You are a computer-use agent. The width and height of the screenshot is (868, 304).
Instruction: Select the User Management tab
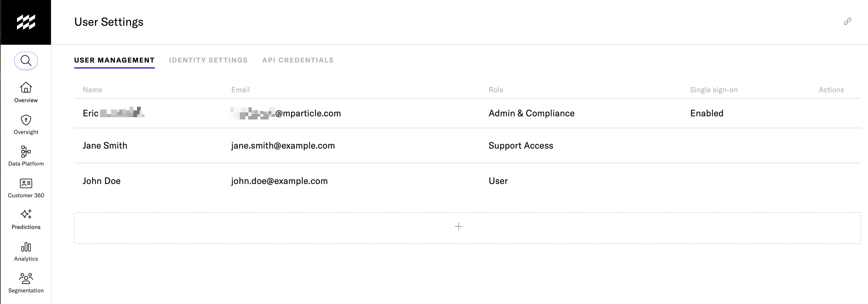pyautogui.click(x=114, y=60)
